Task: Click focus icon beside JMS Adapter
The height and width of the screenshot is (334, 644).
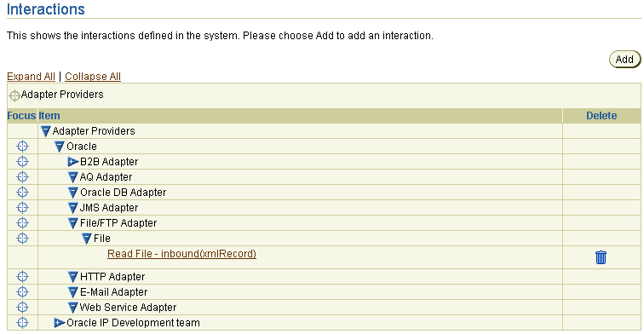Action: point(23,207)
